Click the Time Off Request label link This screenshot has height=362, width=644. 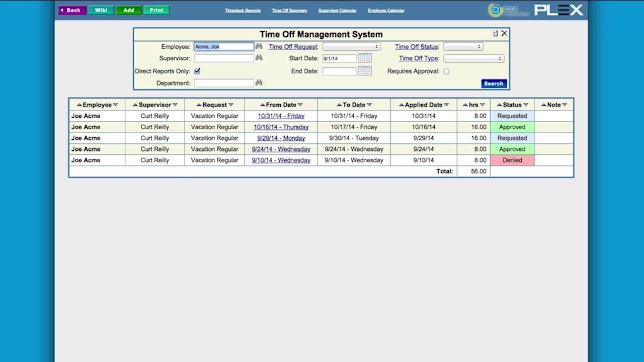(293, 47)
